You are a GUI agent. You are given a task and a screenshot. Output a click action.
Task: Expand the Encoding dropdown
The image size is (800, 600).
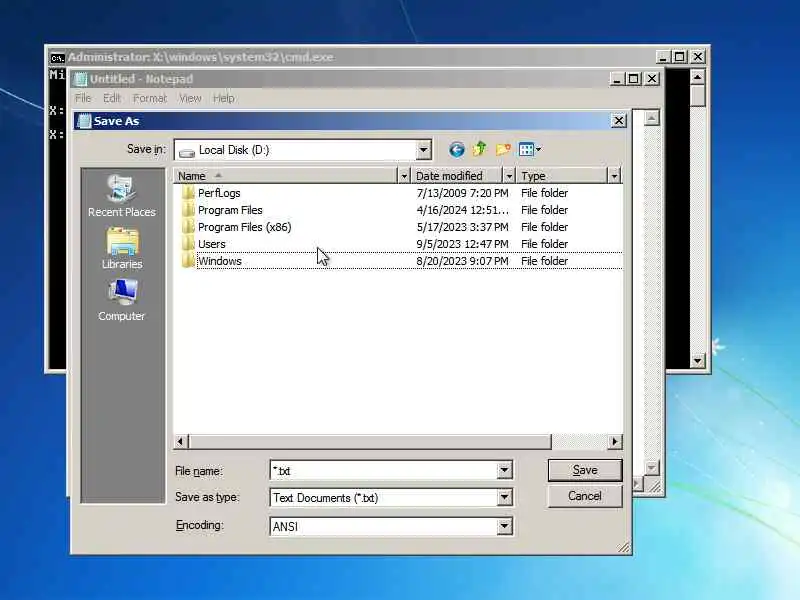click(505, 526)
